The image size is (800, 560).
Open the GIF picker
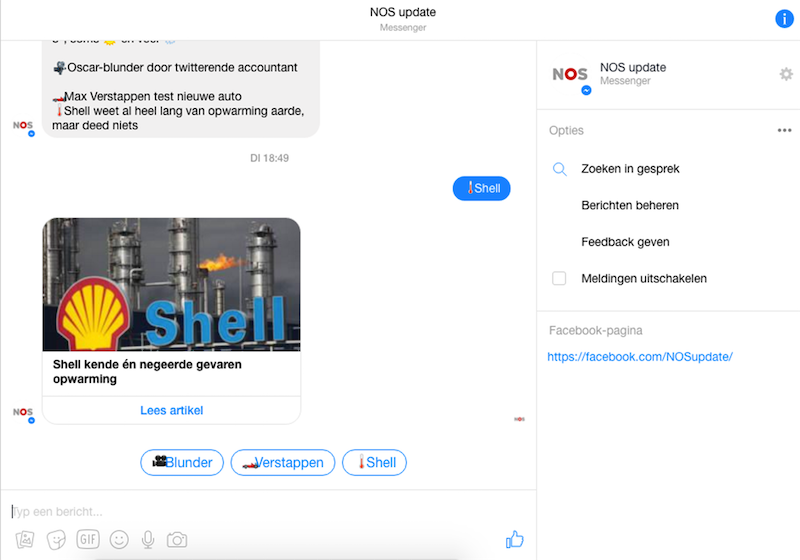click(x=88, y=539)
